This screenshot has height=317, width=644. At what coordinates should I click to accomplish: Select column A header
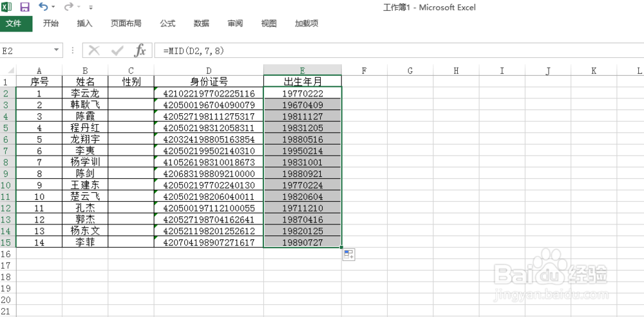39,71
